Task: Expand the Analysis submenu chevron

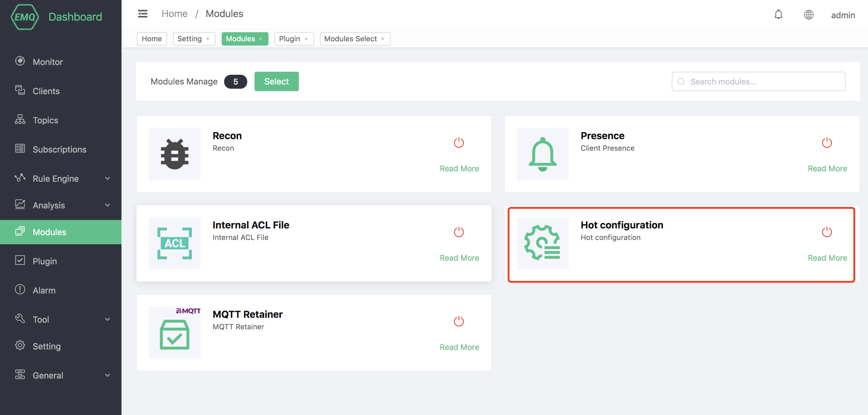Action: 108,205
